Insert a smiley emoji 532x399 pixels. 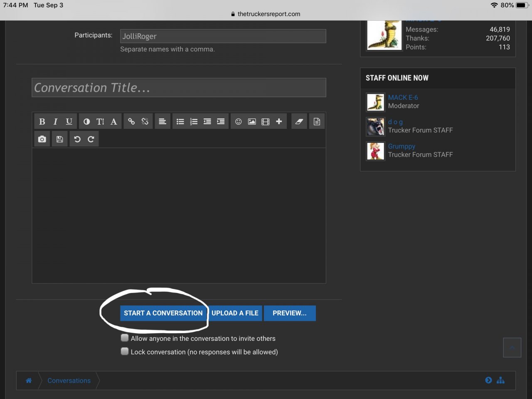238,121
